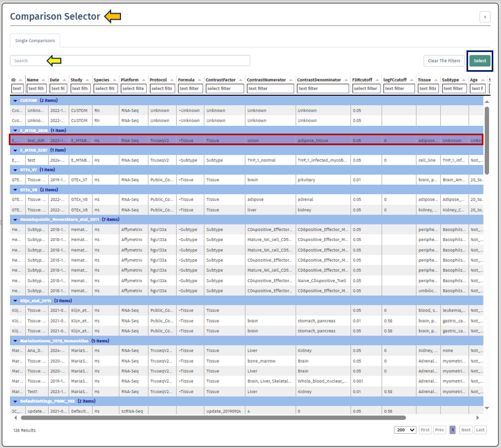This screenshot has height=448, width=501.
Task: Collapse the Hematopoietic_Novershtern_etal_2011 group
Action: point(15,220)
